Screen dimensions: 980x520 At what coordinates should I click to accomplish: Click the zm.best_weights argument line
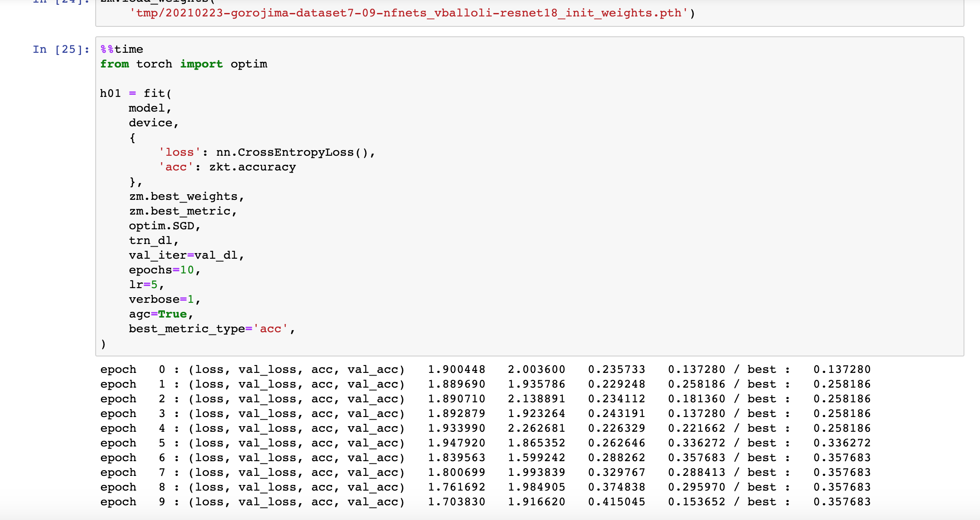(x=187, y=196)
